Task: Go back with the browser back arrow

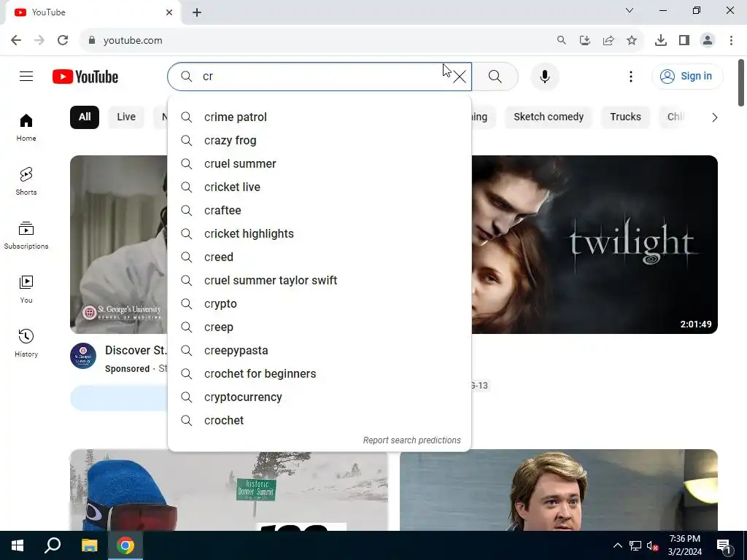Action: tap(16, 41)
